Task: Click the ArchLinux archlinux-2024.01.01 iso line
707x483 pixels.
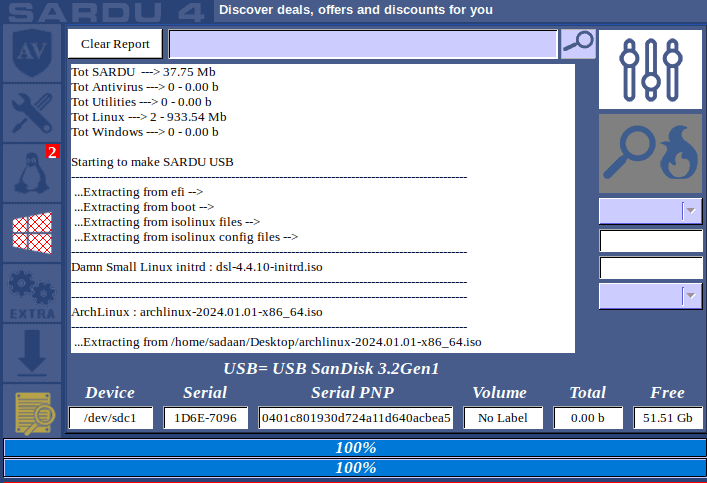Action: click(x=197, y=312)
